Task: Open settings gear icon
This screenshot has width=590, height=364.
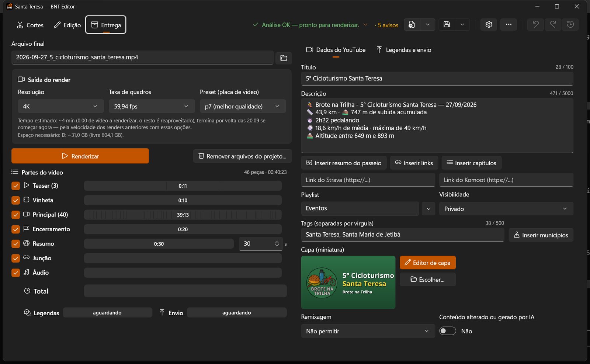Action: 489,25
